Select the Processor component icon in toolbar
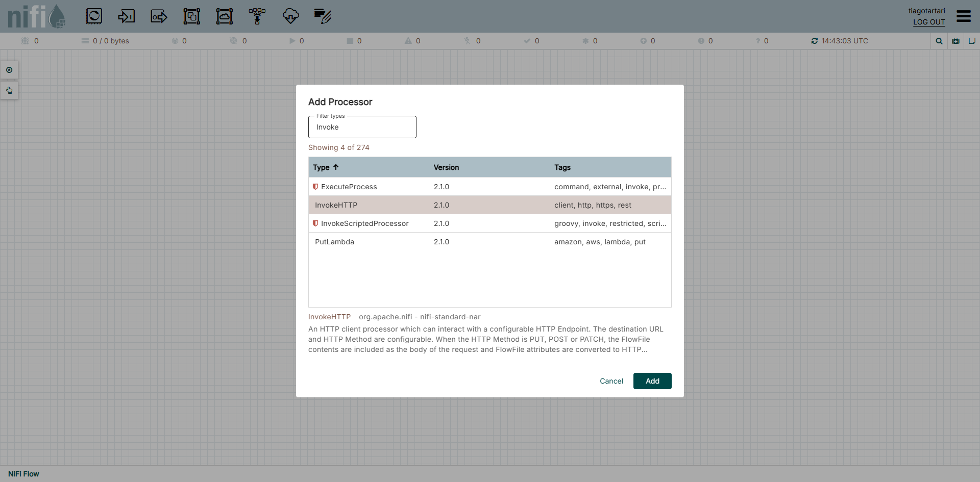 click(x=94, y=16)
